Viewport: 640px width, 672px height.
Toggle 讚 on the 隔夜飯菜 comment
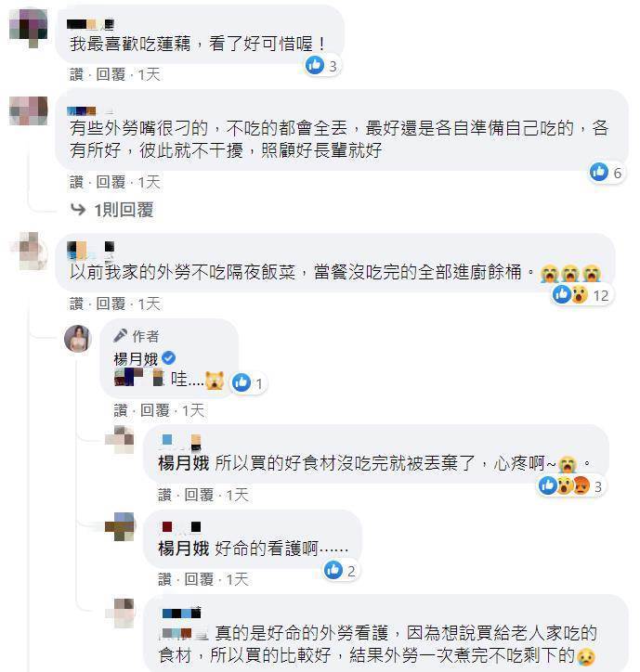pyautogui.click(x=76, y=304)
